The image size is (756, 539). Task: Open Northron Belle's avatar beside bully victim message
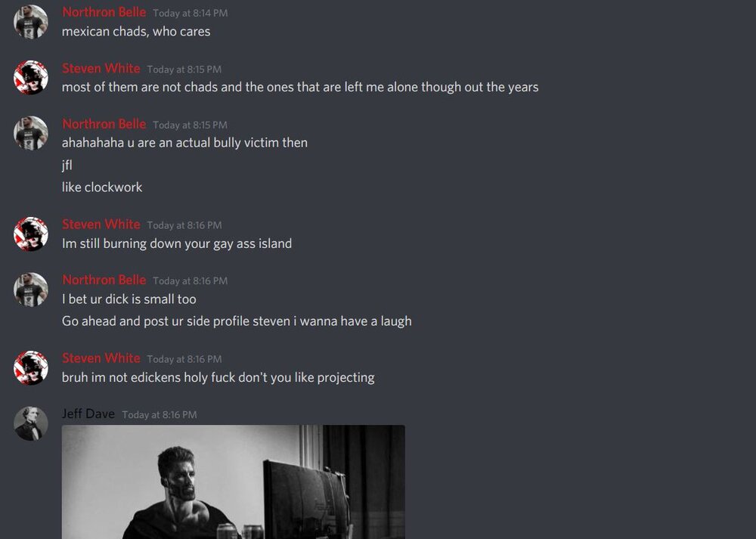(31, 133)
